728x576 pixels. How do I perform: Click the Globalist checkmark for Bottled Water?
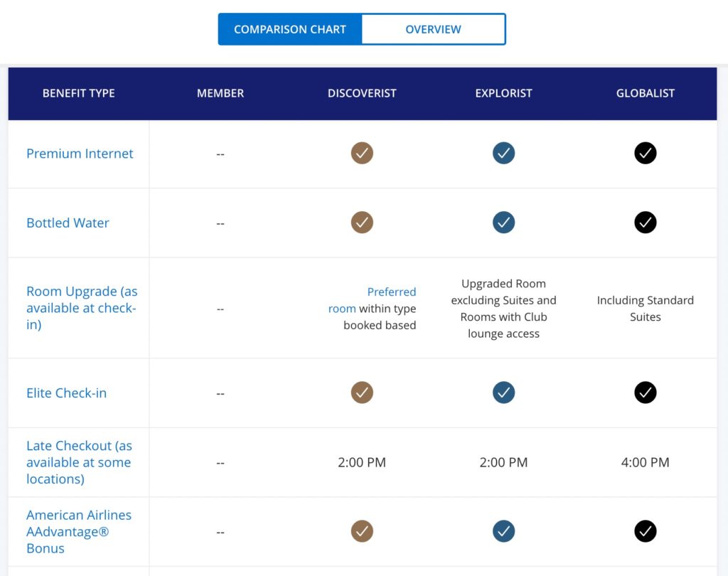pyautogui.click(x=645, y=222)
